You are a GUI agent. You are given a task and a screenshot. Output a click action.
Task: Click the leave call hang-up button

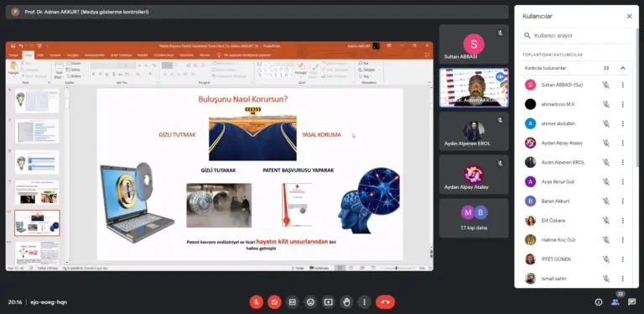[385, 302]
